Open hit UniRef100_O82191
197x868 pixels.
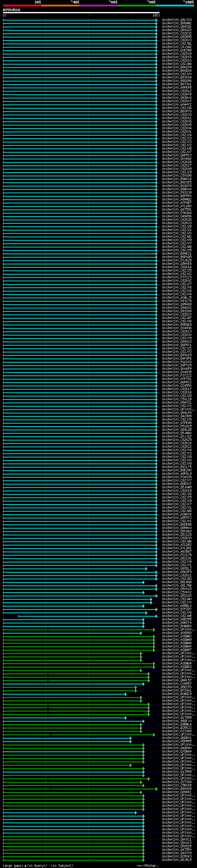(177, 558)
